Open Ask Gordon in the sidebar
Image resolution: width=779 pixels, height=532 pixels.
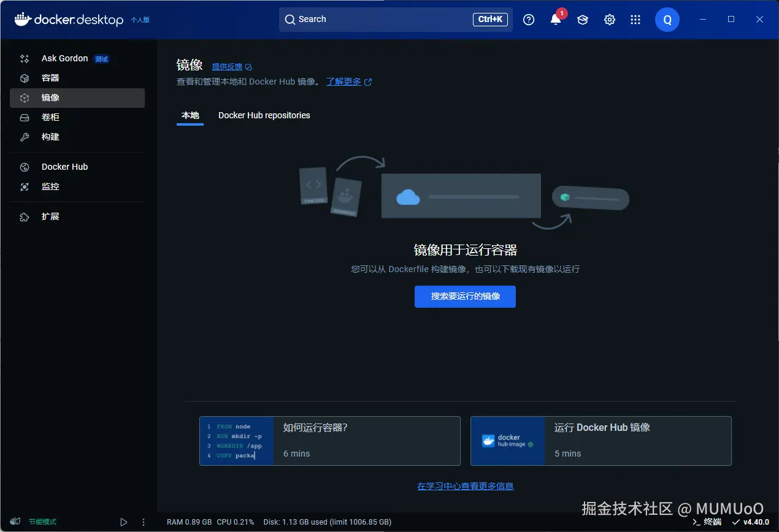[77, 59]
